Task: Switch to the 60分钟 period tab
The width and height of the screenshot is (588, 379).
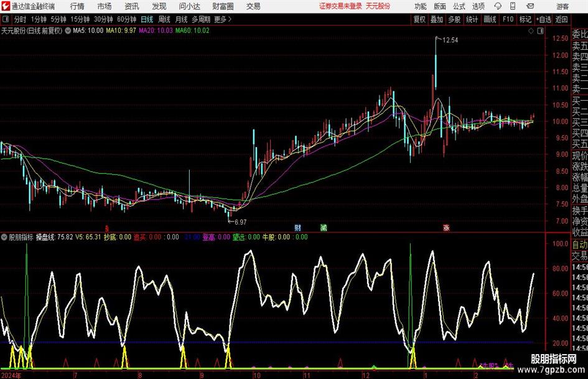Action: (x=127, y=19)
